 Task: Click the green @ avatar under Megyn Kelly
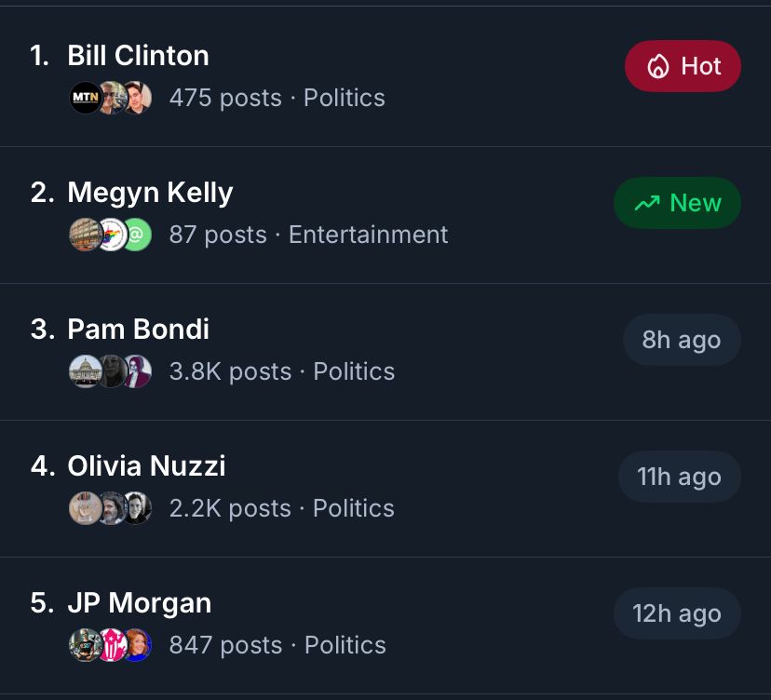(x=137, y=235)
